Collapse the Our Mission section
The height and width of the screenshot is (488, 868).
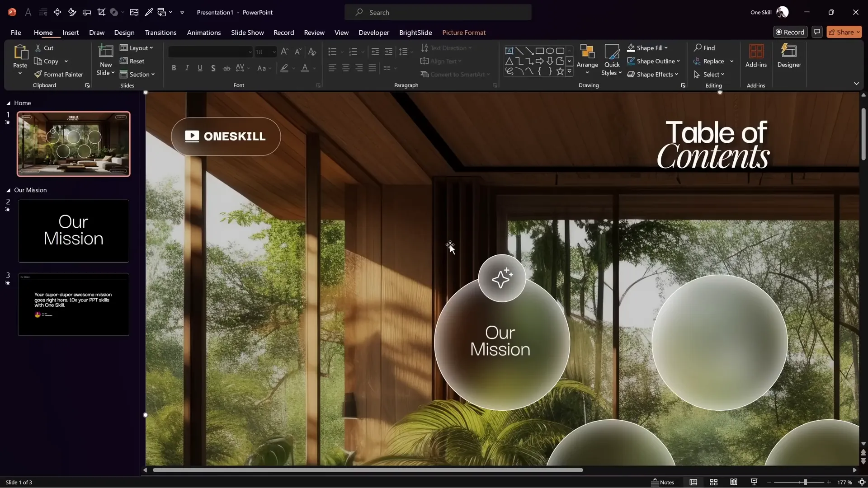[8, 190]
